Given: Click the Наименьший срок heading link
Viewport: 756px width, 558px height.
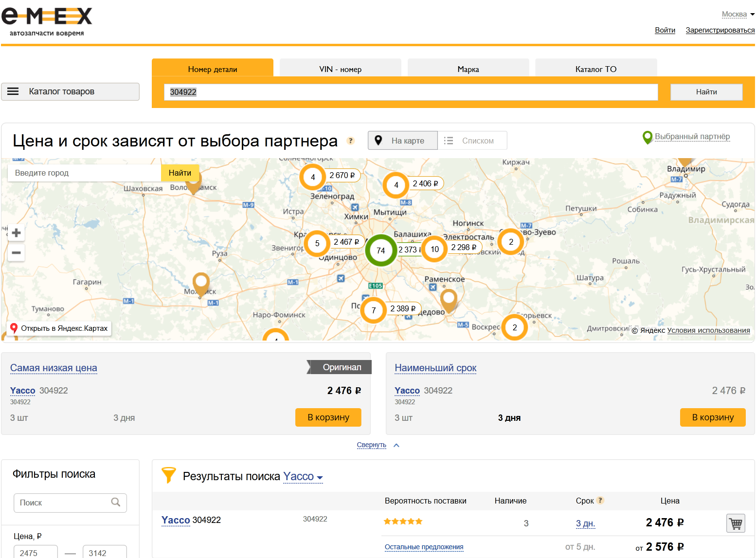Looking at the screenshot, I should tap(435, 368).
